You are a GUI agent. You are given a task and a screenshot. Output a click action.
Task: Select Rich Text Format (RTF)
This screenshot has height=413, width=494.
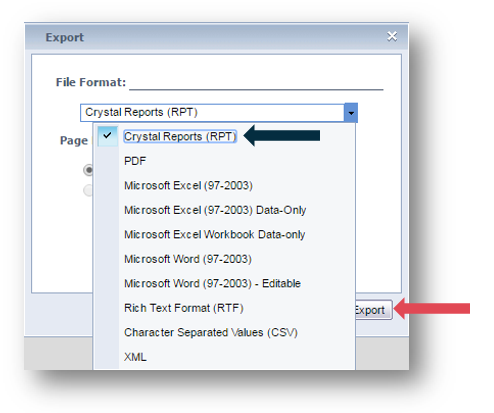(x=184, y=308)
